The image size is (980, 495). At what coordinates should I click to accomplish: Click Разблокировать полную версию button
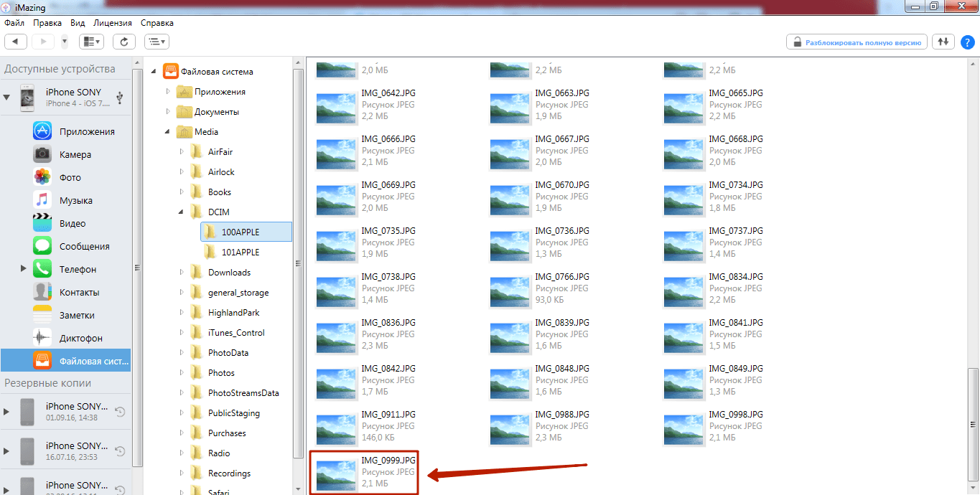(857, 42)
